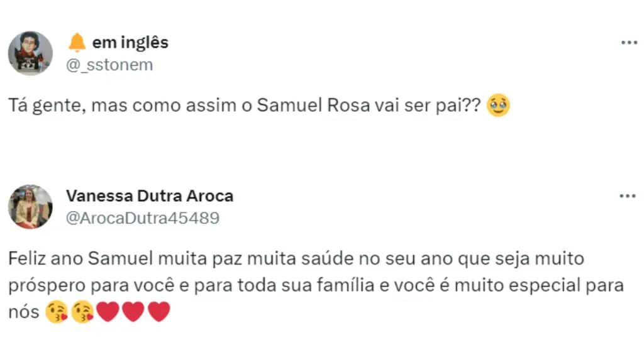Viewport: 644px width, 362px height.
Task: Click the teary-eyed emoji in the first tweet
Action: pyautogui.click(x=498, y=106)
